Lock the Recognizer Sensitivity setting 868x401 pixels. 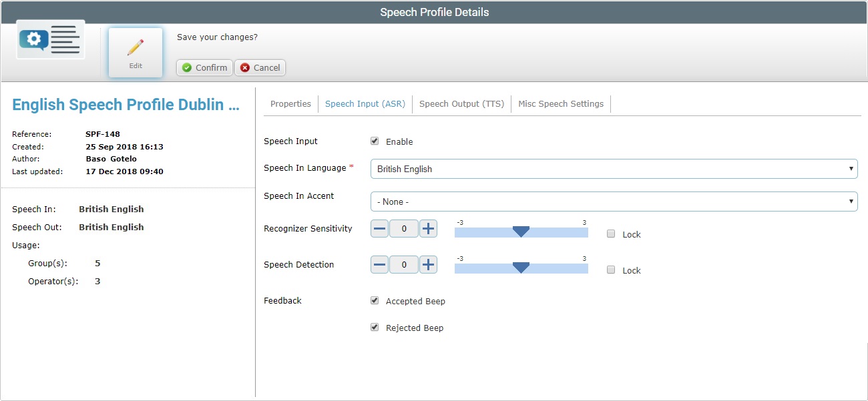coord(610,234)
